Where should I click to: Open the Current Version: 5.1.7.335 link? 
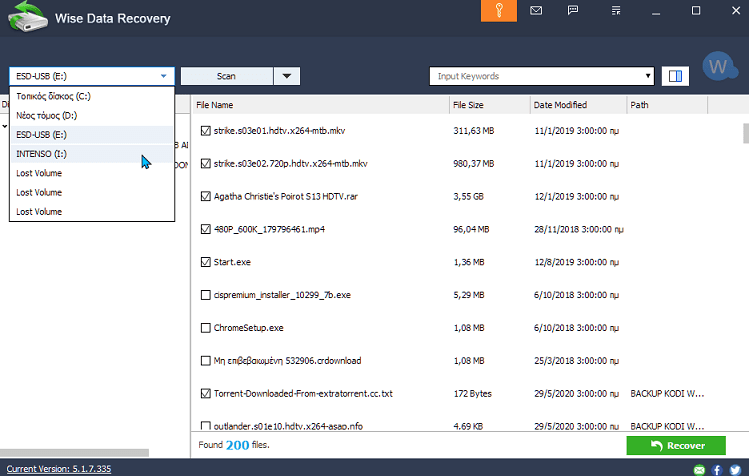[x=59, y=469]
